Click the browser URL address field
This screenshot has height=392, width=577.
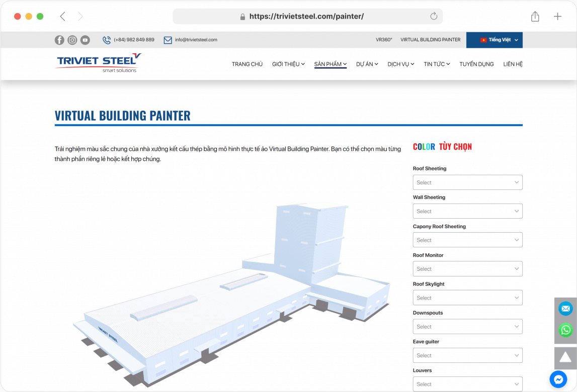(x=308, y=16)
